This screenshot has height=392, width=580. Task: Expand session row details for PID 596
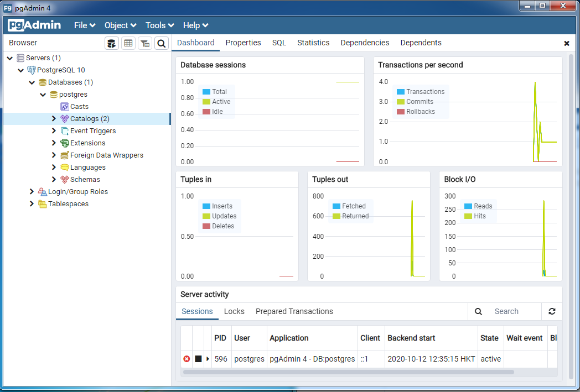(208, 359)
